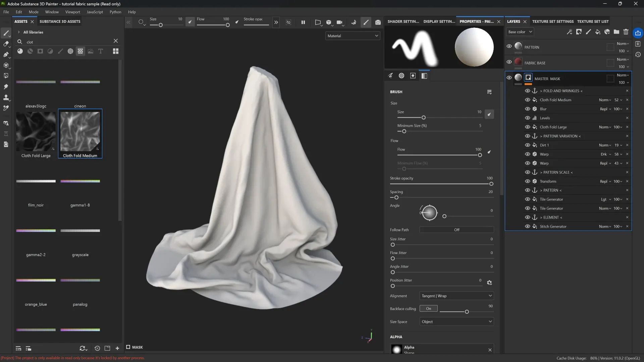Switch to Texture Set Settings tab
The width and height of the screenshot is (644, 362).
553,21
